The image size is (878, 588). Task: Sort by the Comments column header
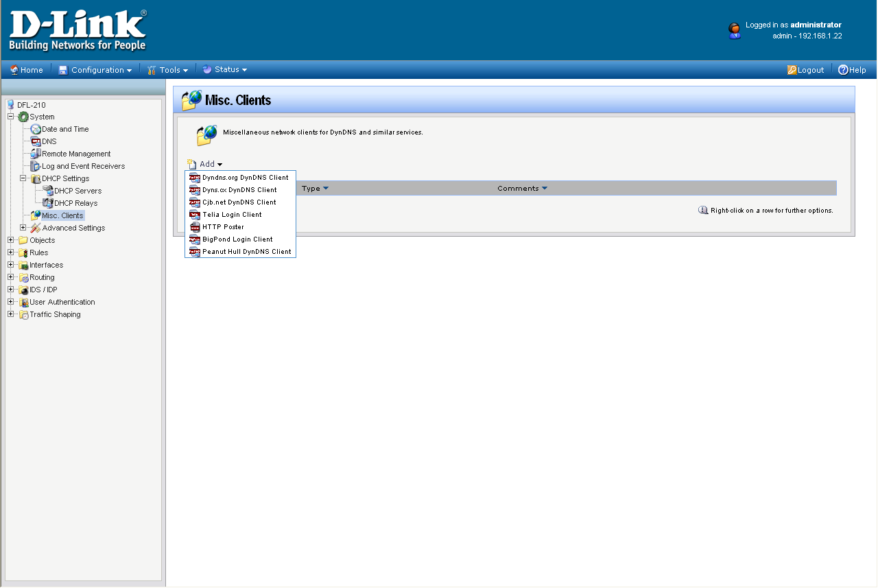pyautogui.click(x=523, y=188)
